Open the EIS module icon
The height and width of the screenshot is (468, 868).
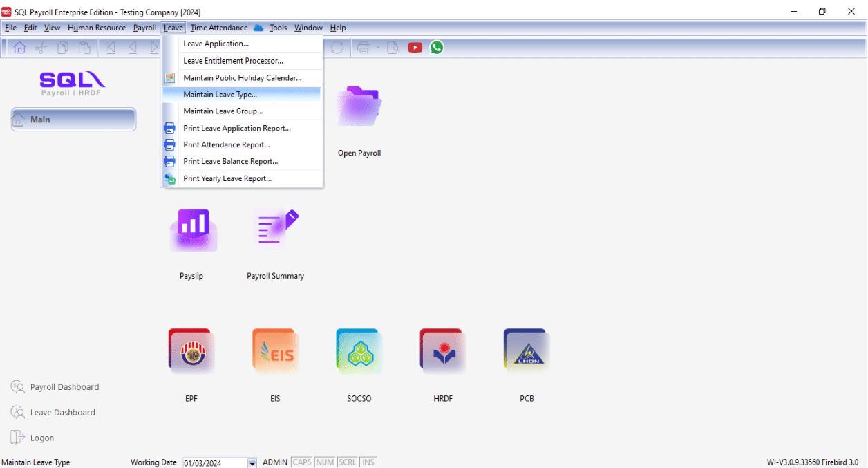(x=275, y=352)
